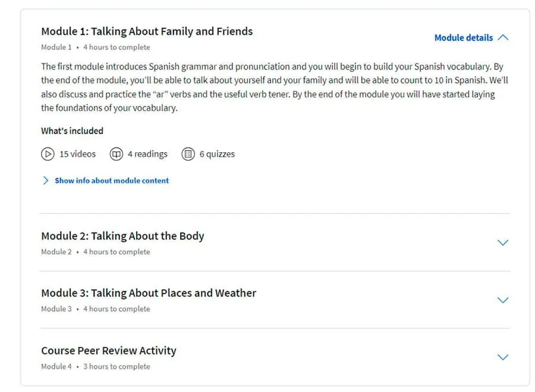Screen dimensions: 535x392
Task: Click Module 1: Talking About Family and Friends heading
Action: point(147,31)
